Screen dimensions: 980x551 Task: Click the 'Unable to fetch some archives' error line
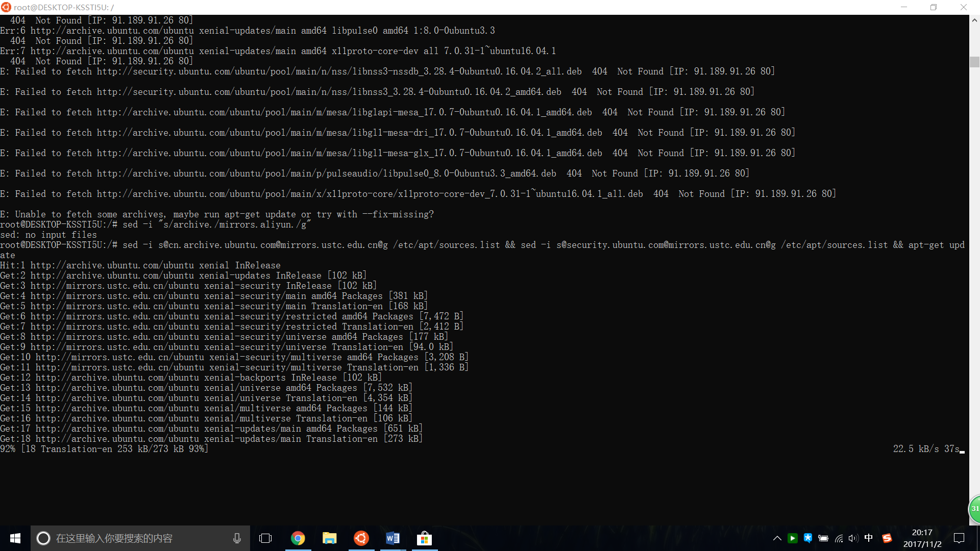[x=217, y=214]
